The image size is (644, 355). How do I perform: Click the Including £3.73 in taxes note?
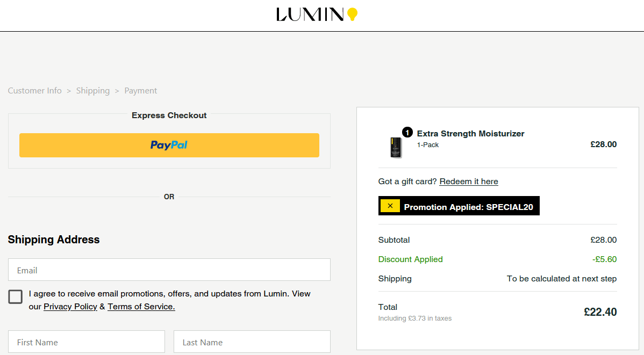(x=415, y=318)
